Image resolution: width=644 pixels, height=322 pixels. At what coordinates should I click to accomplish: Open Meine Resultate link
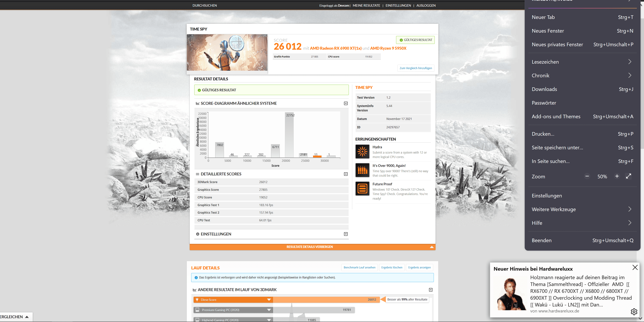366,5
